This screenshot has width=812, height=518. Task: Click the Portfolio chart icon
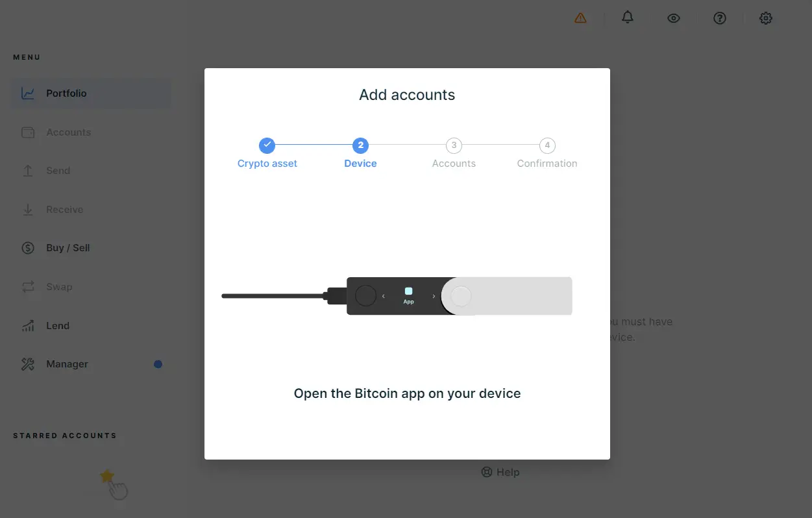(x=28, y=93)
